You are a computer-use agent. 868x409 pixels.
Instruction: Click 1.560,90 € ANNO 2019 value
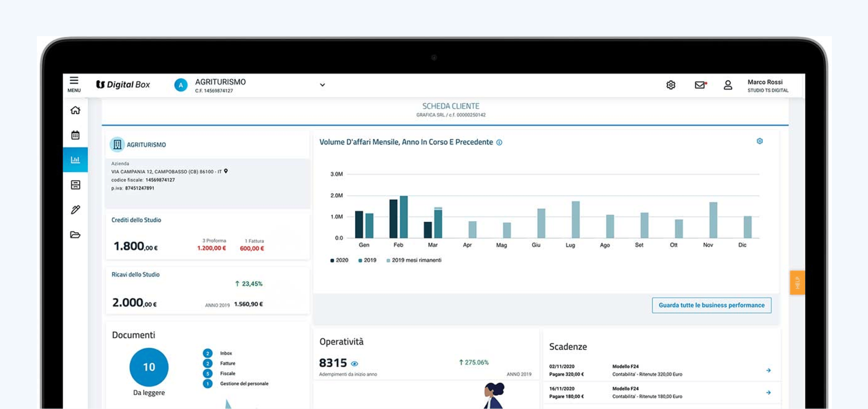click(x=248, y=304)
